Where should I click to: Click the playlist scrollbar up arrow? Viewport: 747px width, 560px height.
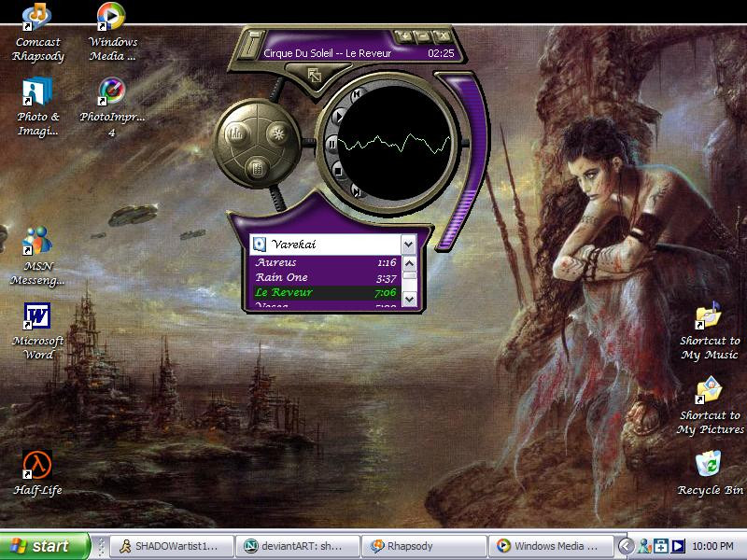point(409,263)
